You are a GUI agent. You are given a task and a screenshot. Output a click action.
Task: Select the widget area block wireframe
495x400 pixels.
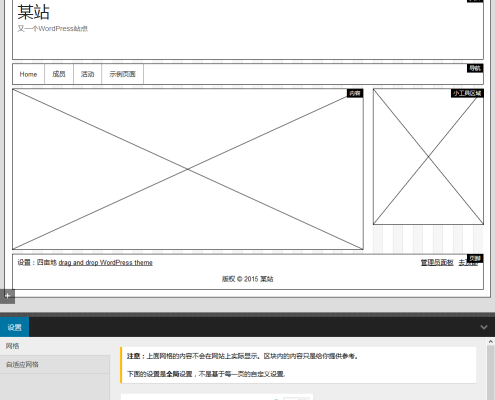point(428,157)
